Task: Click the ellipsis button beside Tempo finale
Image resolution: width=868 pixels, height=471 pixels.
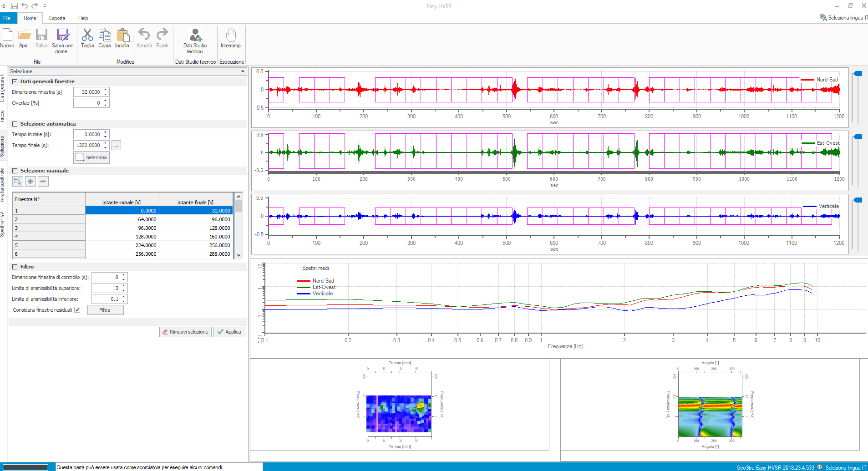Action: tap(116, 145)
